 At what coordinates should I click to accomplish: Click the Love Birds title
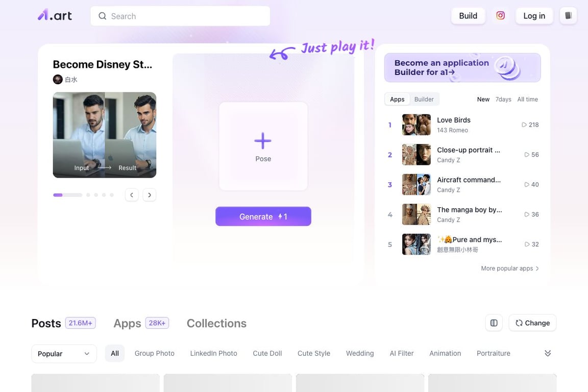tap(453, 120)
